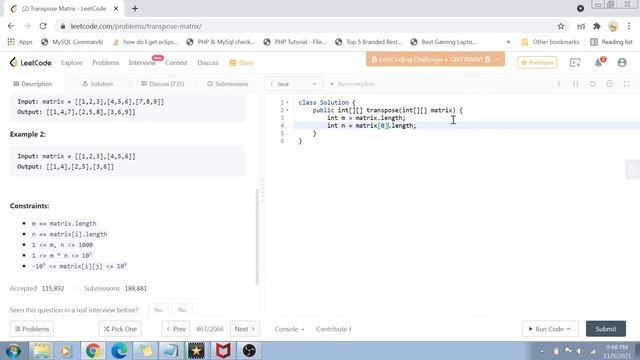The image size is (640, 360).
Task: Open Problems in the top navigation
Action: pyautogui.click(x=105, y=62)
